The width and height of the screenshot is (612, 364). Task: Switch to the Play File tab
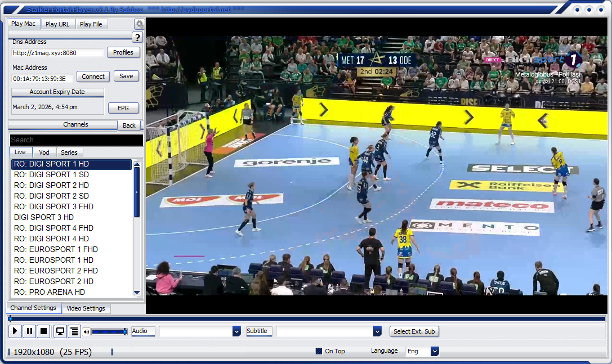[x=91, y=24]
